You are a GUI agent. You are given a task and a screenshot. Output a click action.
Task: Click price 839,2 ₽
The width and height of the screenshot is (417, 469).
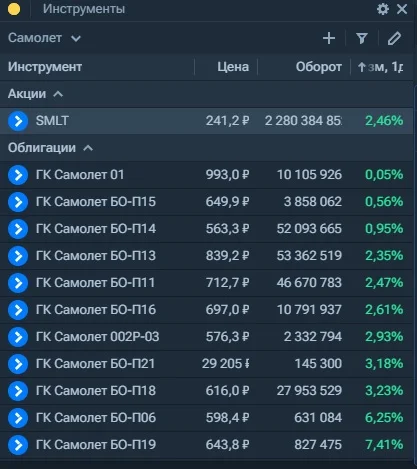click(227, 256)
